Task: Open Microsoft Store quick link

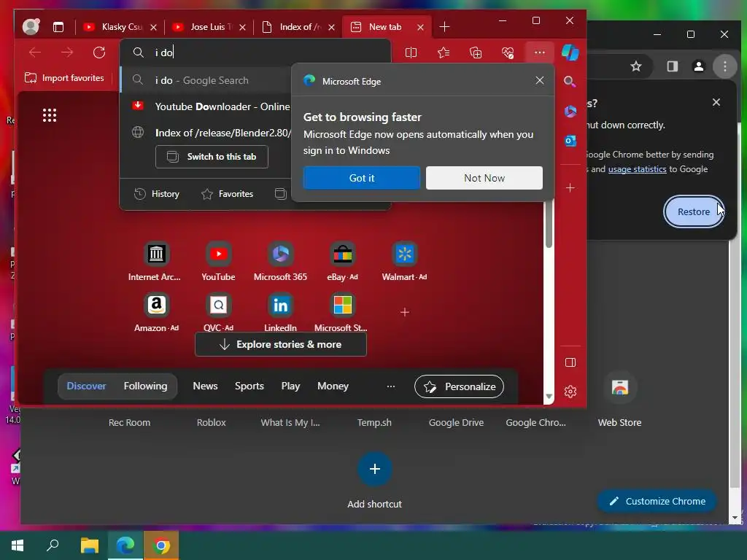Action: point(342,312)
